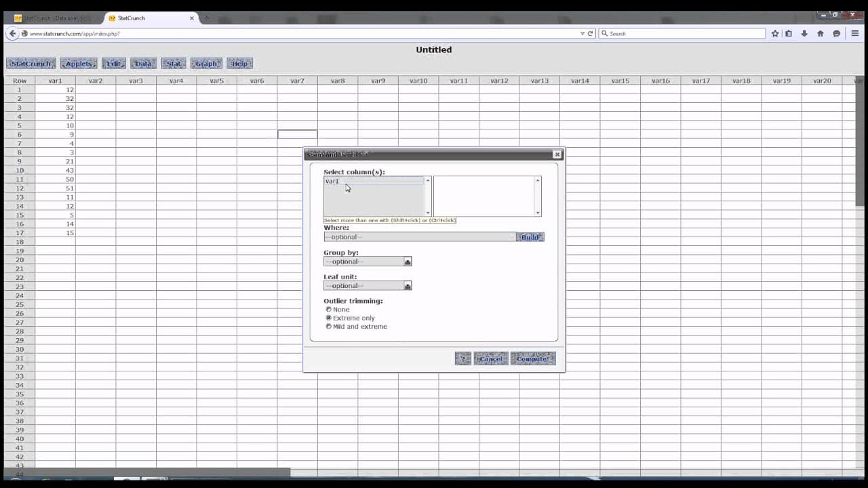Click the horizontal scrollbar of the data table
Screen dimensions: 868x488
147,472
